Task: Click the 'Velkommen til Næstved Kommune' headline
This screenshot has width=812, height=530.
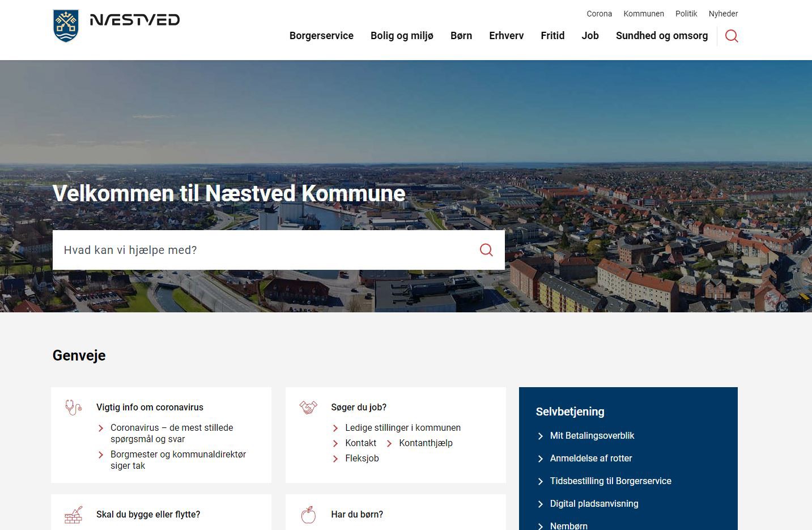Action: (229, 194)
